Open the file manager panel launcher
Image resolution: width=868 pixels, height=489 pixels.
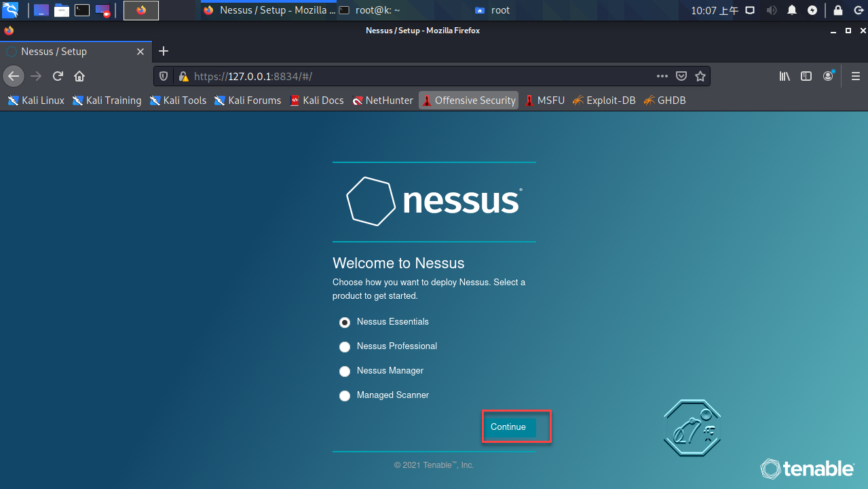coord(62,10)
